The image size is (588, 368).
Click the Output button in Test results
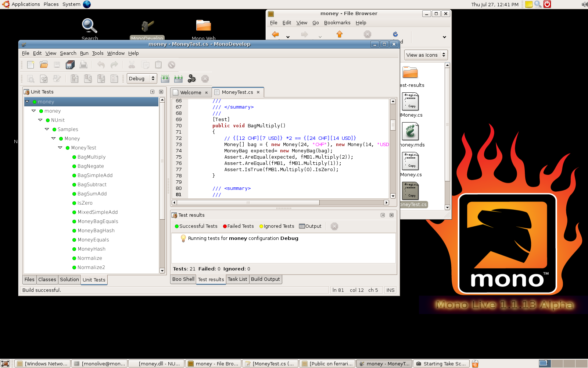tap(310, 226)
